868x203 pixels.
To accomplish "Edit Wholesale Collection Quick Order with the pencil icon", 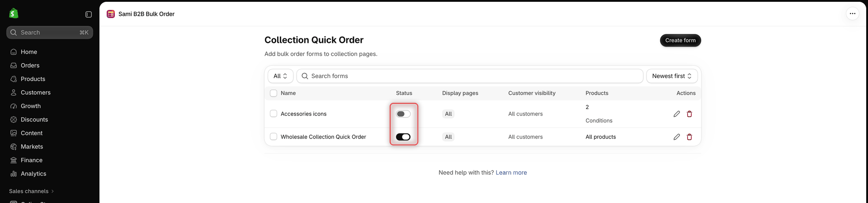I will coord(677,137).
